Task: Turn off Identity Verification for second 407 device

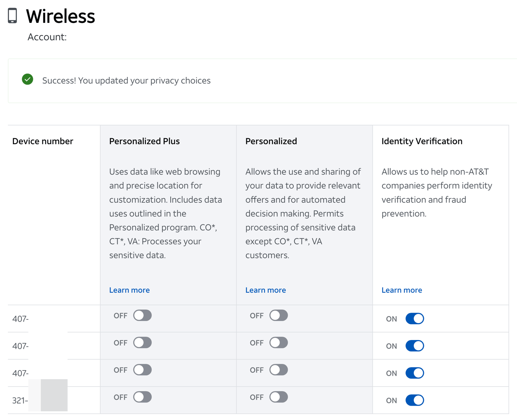Action: click(x=414, y=346)
